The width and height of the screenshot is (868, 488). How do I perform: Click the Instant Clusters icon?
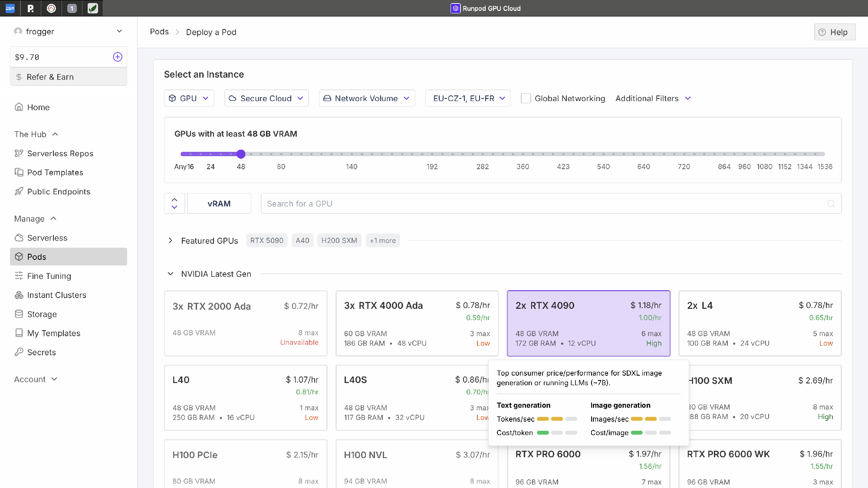(19, 295)
